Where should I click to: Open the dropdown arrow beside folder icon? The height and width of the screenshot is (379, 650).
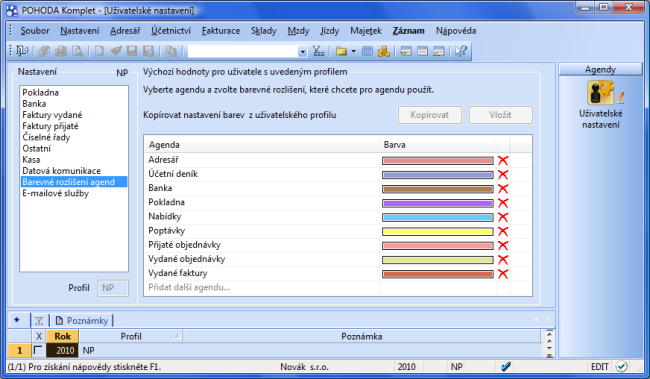[x=354, y=51]
